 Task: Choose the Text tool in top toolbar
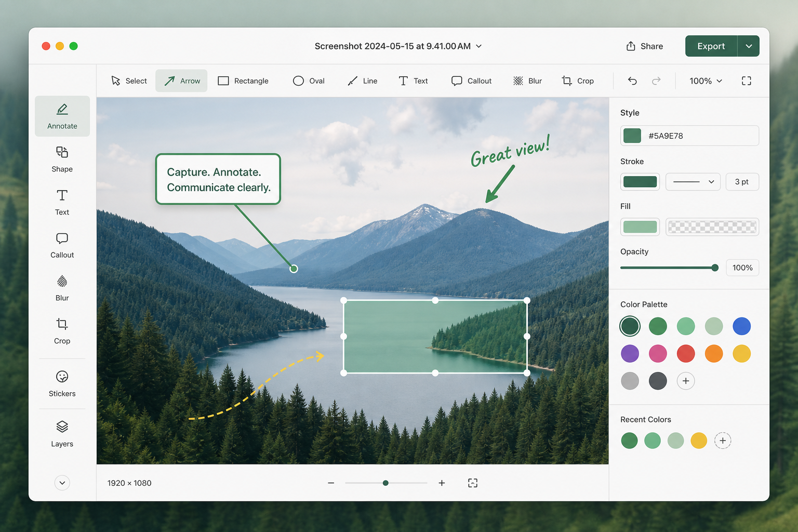[x=413, y=81]
